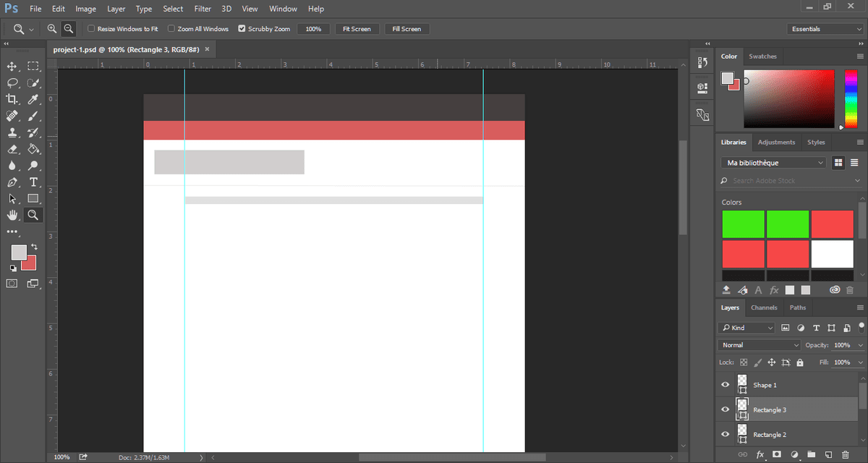Select the Pen tool
Viewport: 868px width, 463px height.
coord(12,182)
